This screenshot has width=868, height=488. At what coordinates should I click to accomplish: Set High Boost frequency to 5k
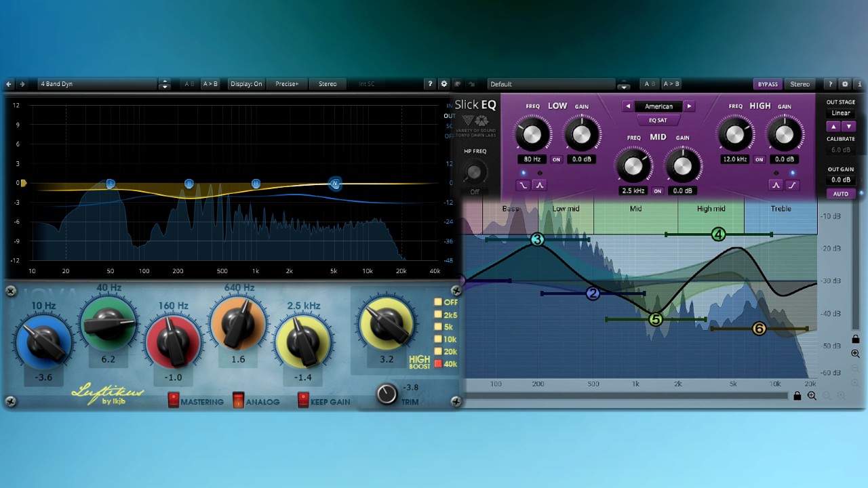point(438,327)
